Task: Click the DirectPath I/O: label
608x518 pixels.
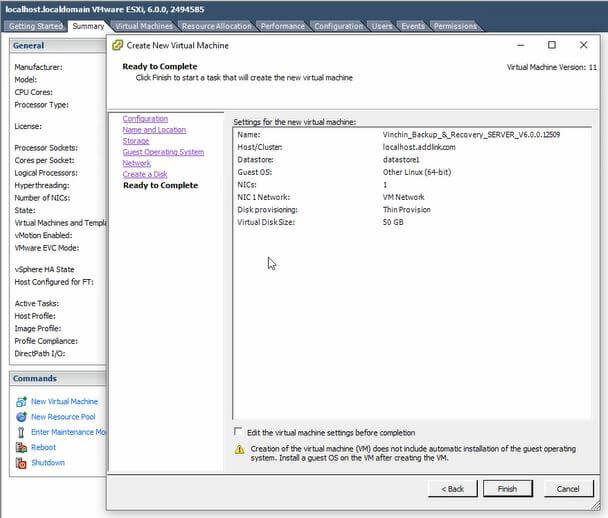Action: point(40,354)
